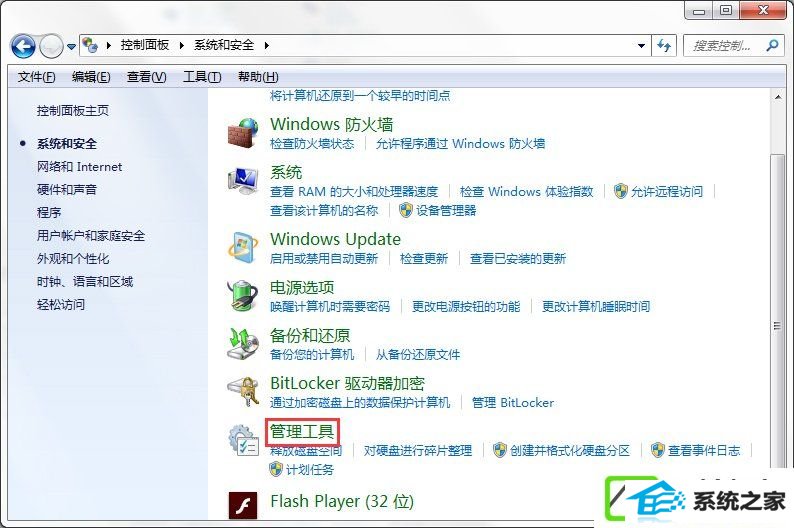The width and height of the screenshot is (794, 528).
Task: Open the 帮助(H) menu
Action: click(x=258, y=77)
